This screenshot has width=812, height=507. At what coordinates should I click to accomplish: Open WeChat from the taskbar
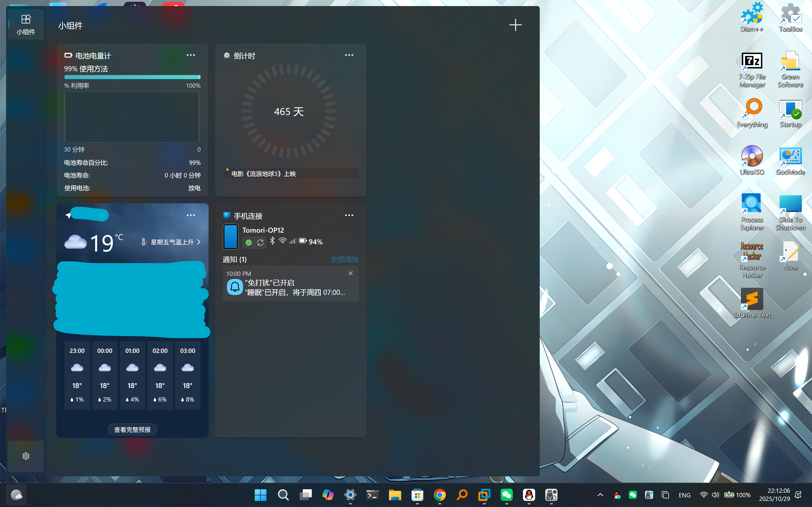click(506, 495)
